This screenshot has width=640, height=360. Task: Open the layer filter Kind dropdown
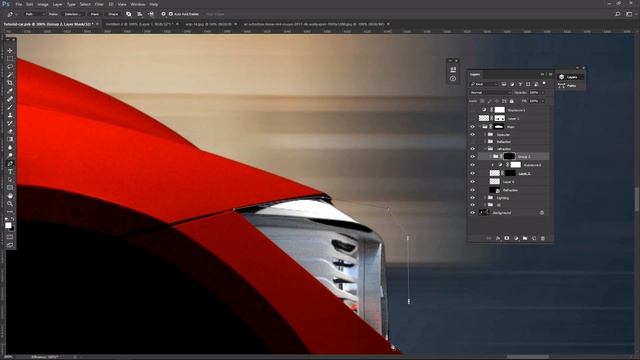coord(484,84)
